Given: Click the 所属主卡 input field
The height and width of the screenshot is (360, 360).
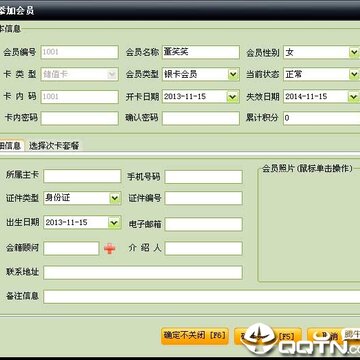Looking at the screenshot, I should [x=82, y=176].
